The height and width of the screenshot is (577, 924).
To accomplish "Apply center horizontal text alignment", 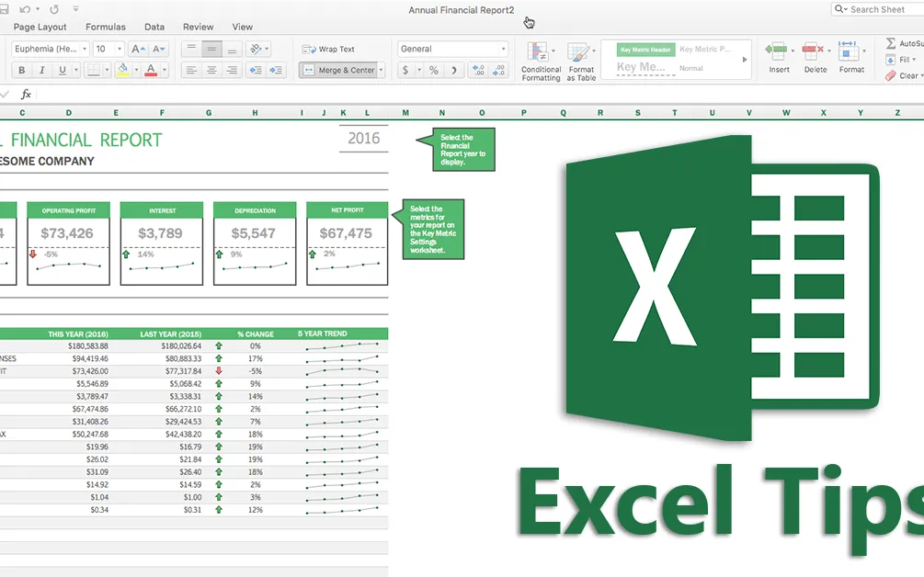I will point(211,70).
